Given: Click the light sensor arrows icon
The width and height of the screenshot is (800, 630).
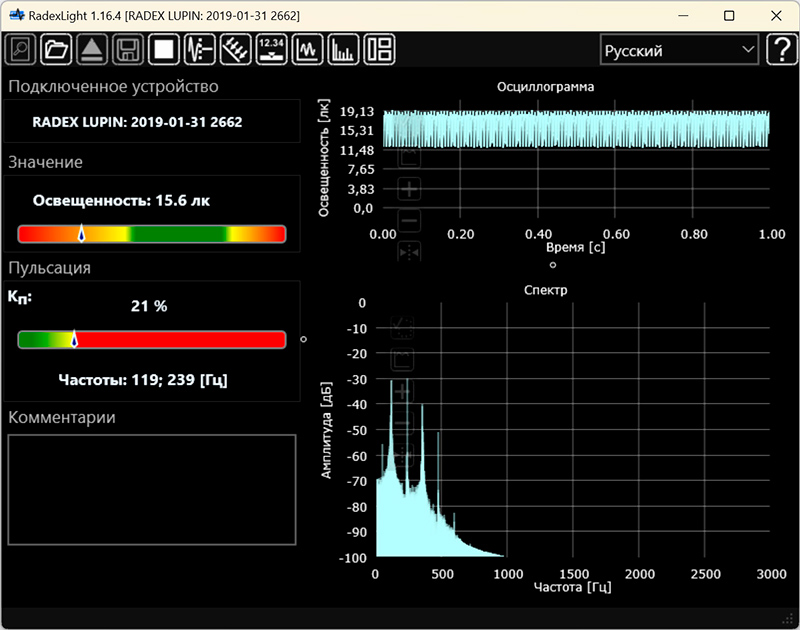Looking at the screenshot, I should [236, 50].
